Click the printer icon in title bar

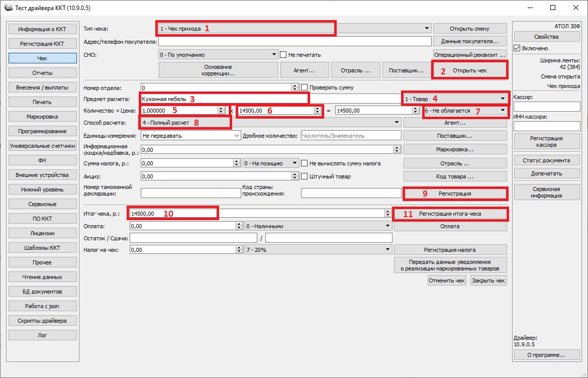(x=7, y=8)
